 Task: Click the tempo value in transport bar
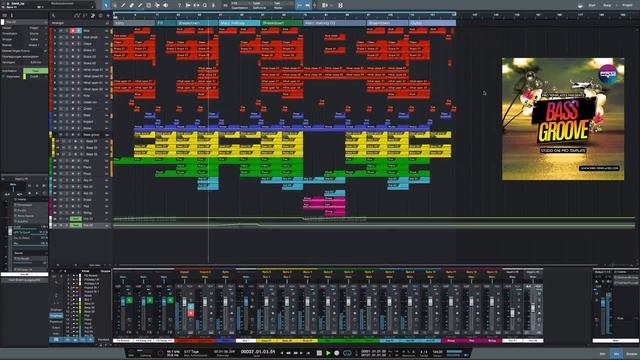click(x=438, y=351)
